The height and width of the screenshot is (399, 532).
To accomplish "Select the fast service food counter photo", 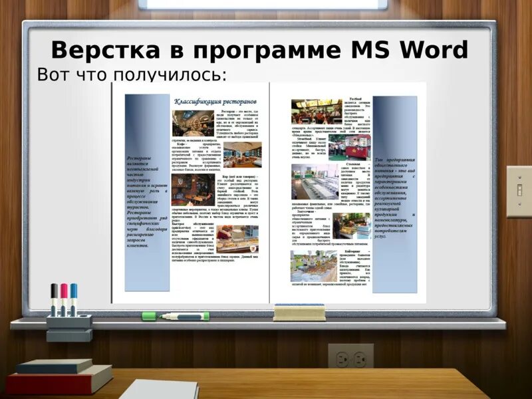I will (x=237, y=239).
